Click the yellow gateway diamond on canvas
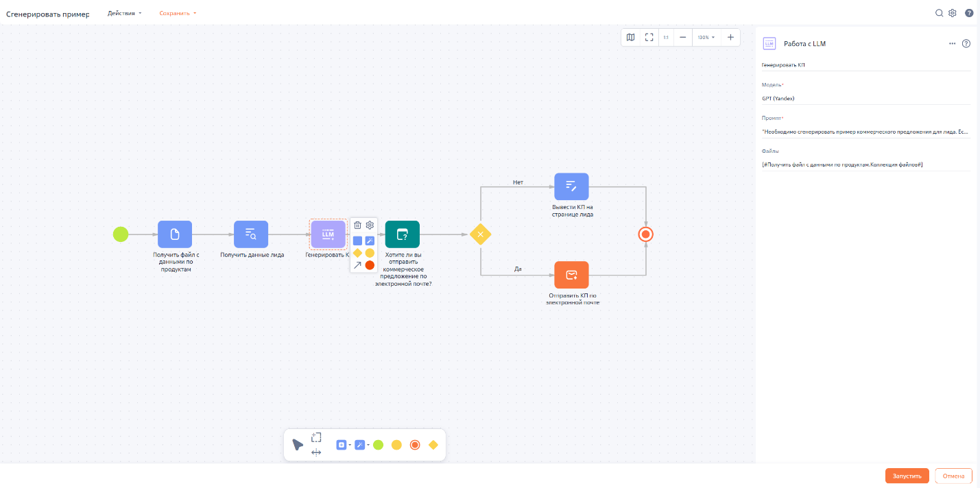Image resolution: width=980 pixels, height=488 pixels. (480, 234)
